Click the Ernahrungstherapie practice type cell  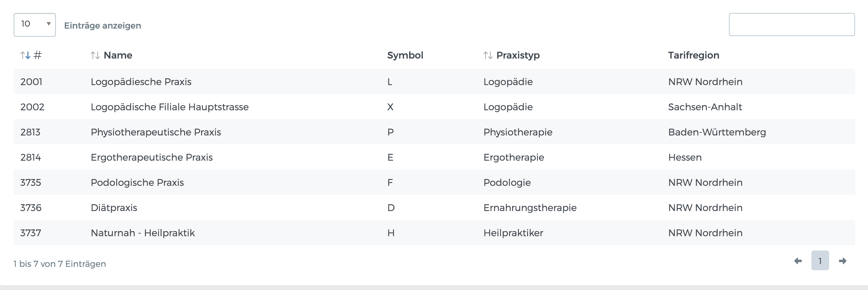[530, 208]
